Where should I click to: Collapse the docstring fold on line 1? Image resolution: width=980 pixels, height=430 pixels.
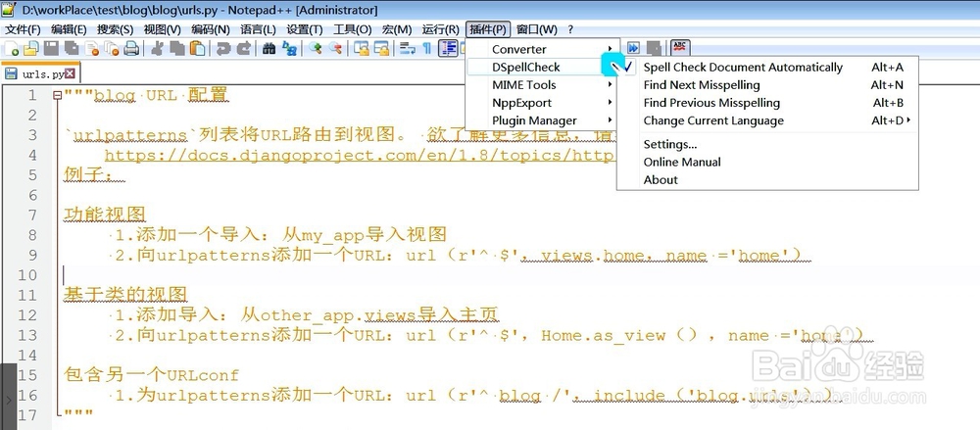tap(58, 96)
